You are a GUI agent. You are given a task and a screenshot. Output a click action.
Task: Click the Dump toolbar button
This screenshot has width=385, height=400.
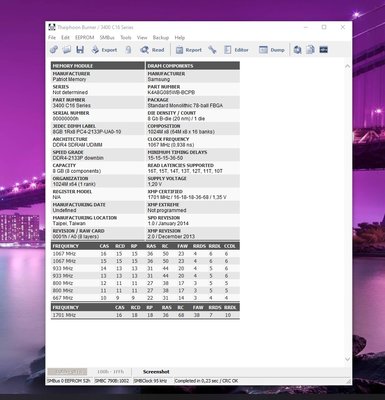(x=272, y=50)
